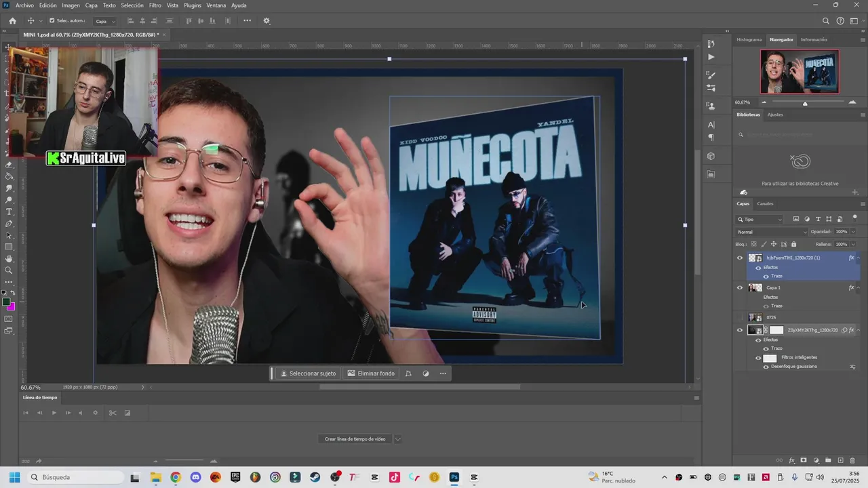
Task: Hide the Capa 1 layer
Action: pyautogui.click(x=740, y=287)
